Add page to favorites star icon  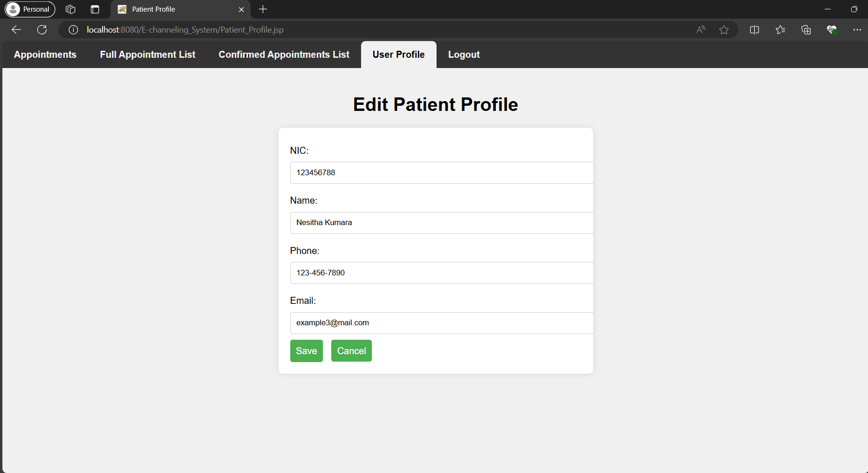pyautogui.click(x=724, y=30)
